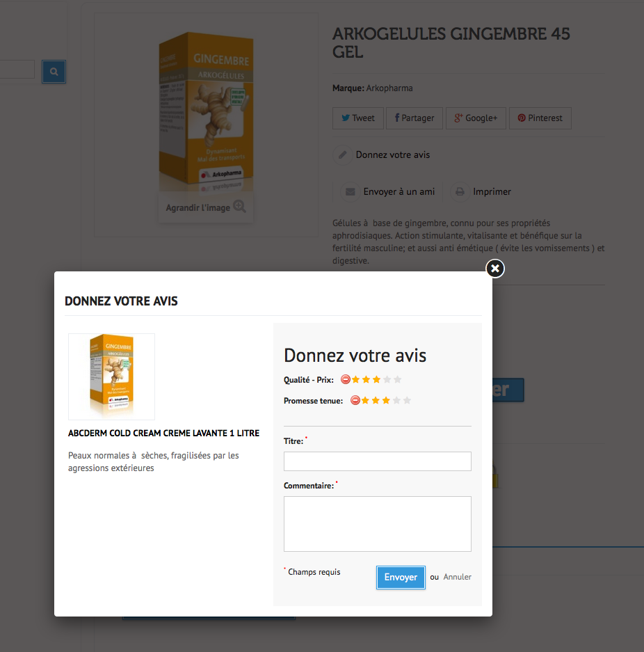Set Qualité - Prix rating to five stars
The height and width of the screenshot is (652, 644).
tap(398, 379)
